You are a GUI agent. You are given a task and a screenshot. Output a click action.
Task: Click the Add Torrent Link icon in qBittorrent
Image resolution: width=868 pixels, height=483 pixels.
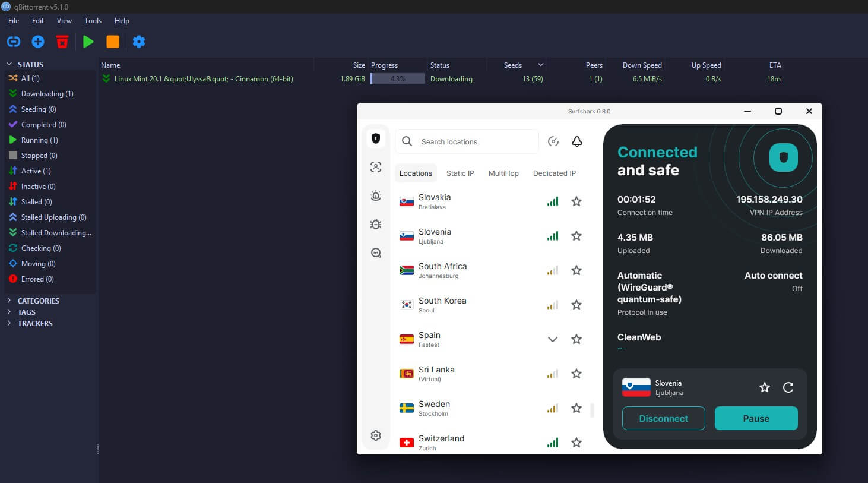[14, 42]
